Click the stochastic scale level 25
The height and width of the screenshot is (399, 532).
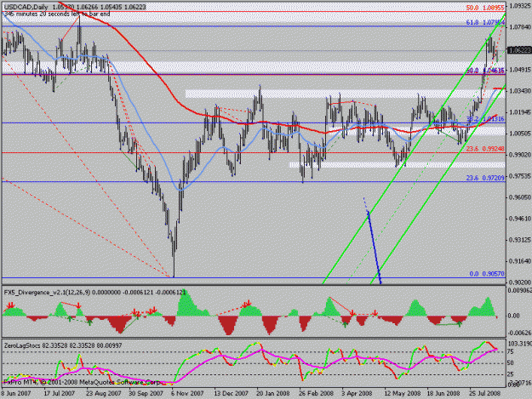click(x=510, y=374)
